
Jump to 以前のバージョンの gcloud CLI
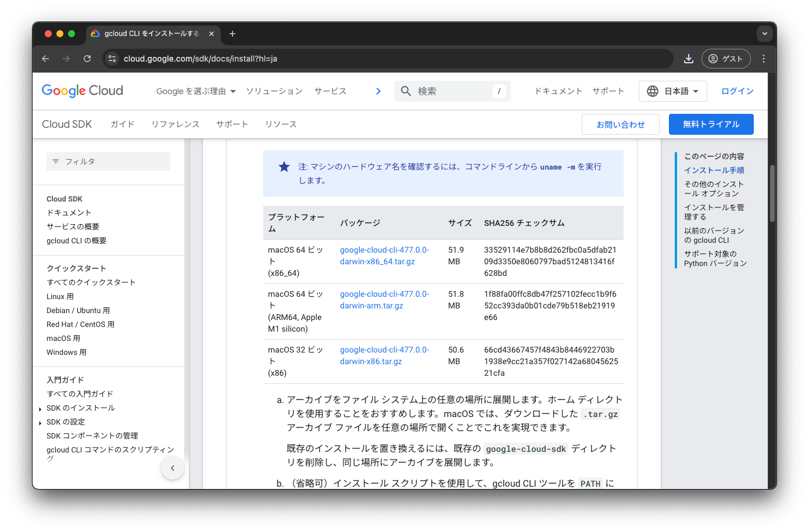click(x=714, y=235)
